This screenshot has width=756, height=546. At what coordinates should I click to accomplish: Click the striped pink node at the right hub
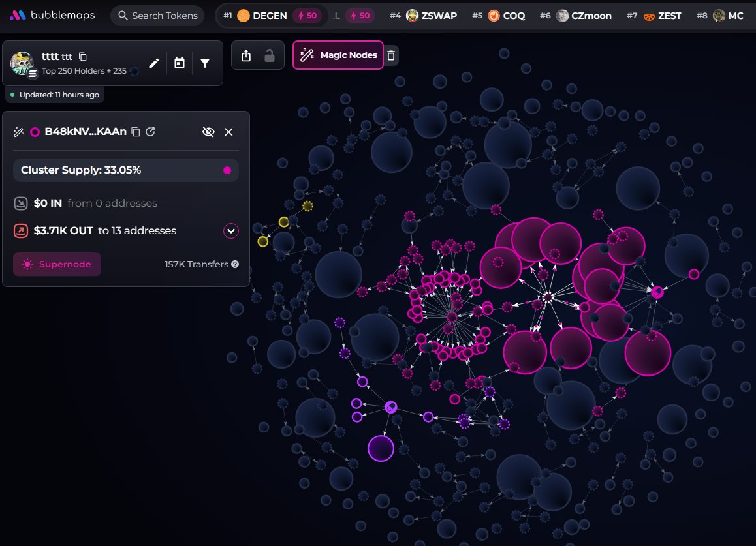657,292
